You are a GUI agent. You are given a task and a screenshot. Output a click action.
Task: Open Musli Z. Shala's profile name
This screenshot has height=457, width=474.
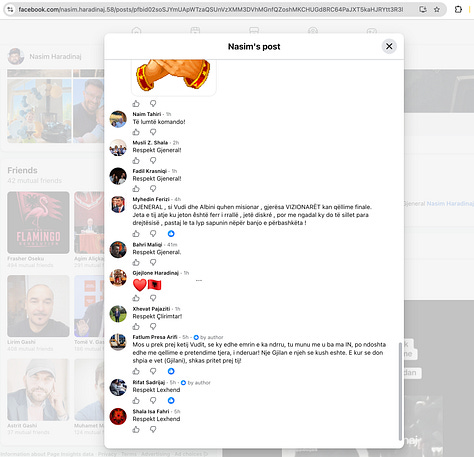tap(150, 143)
